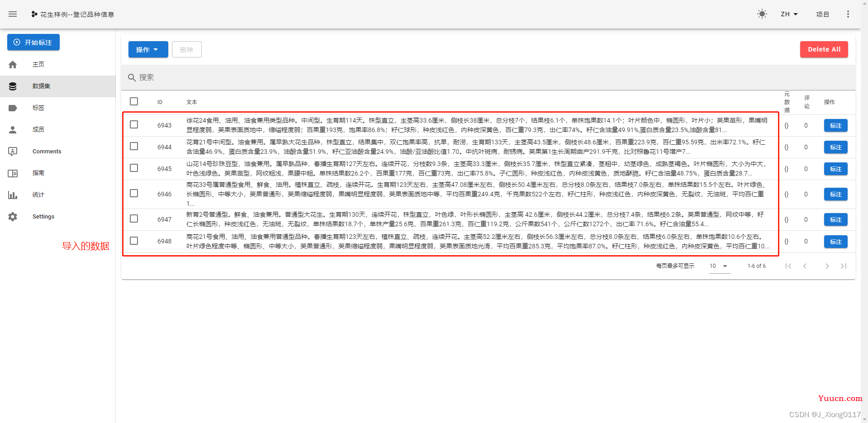The image size is (868, 423).
Task: Open the 标签 menu item
Action: point(57,108)
